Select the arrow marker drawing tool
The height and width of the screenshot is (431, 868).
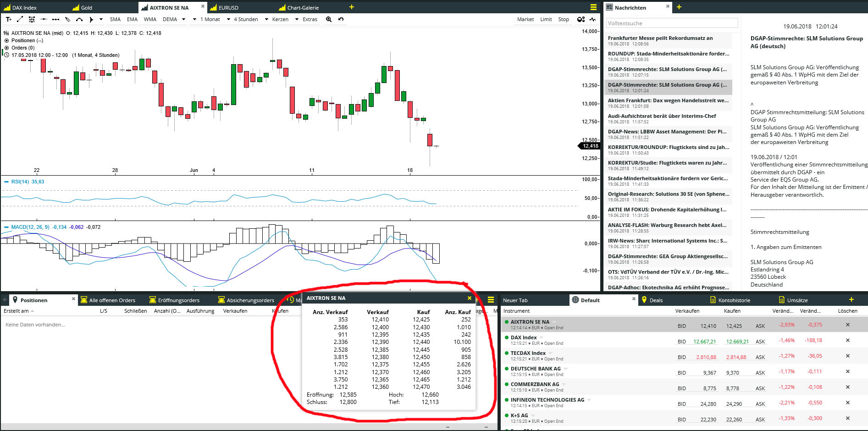[x=91, y=19]
